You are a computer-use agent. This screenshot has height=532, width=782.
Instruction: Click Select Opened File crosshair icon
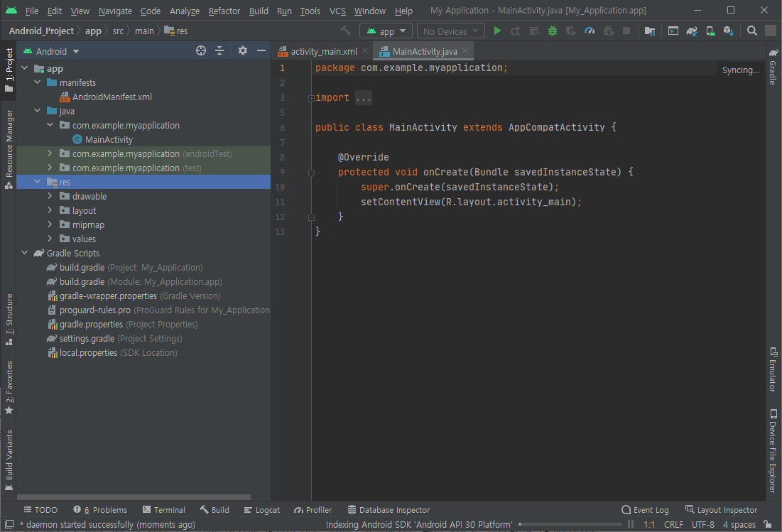tap(201, 50)
